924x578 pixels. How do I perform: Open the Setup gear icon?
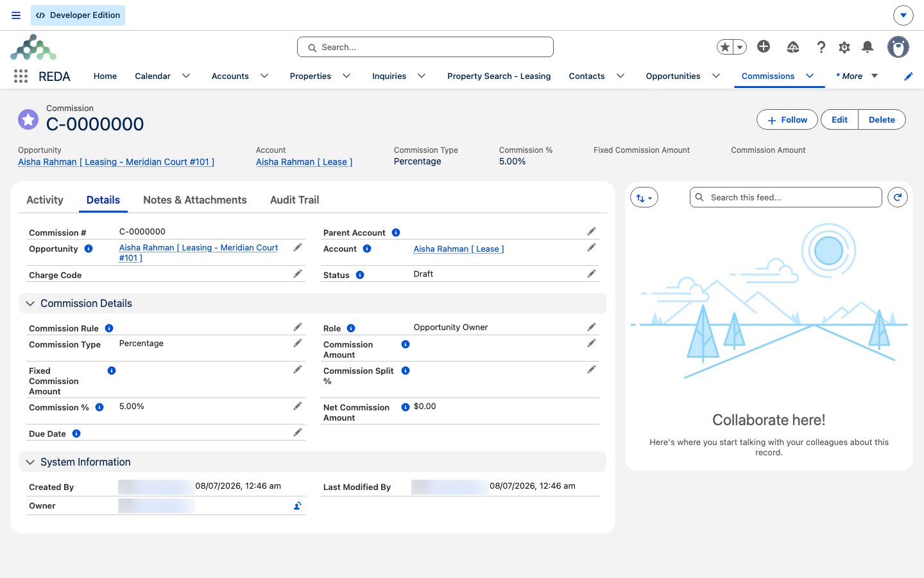844,47
